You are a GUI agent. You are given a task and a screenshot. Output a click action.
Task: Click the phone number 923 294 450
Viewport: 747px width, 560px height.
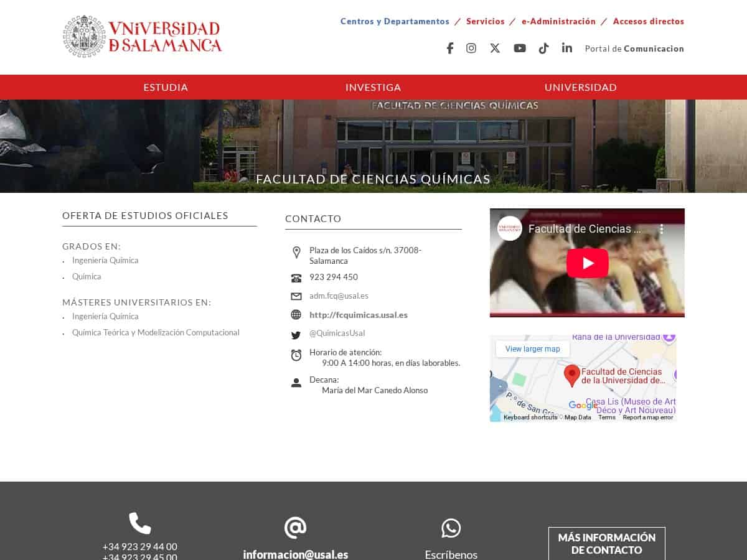(334, 277)
